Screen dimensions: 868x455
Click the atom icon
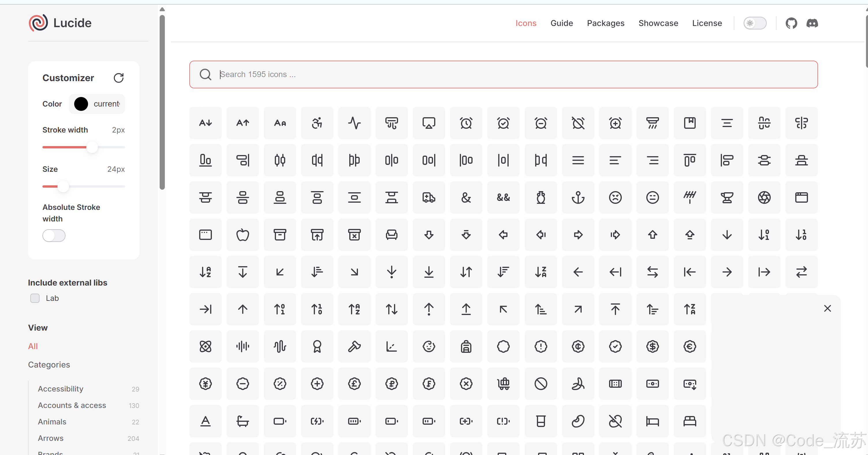[205, 346]
